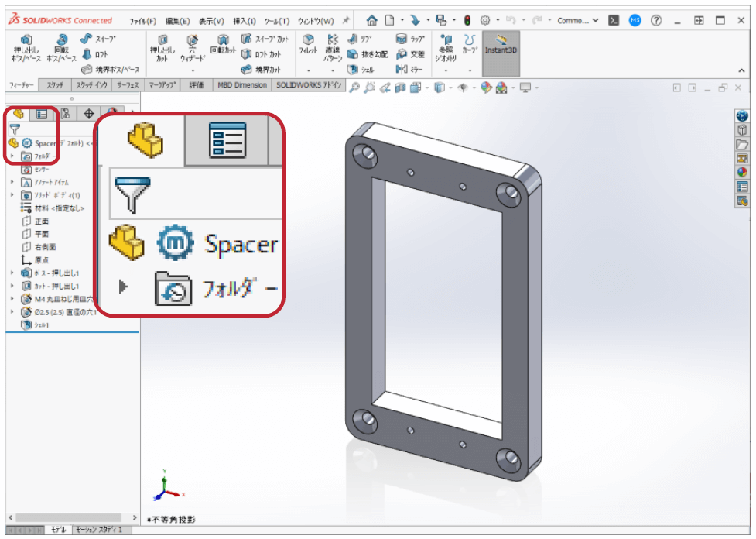This screenshot has height=539, width=756.
Task: Select the 押し出しカット extruded cut tool
Action: point(162,48)
